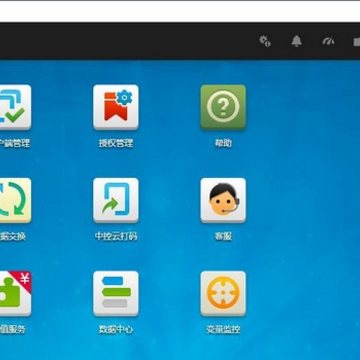Open the client management icon with green checkmark

(x=15, y=107)
